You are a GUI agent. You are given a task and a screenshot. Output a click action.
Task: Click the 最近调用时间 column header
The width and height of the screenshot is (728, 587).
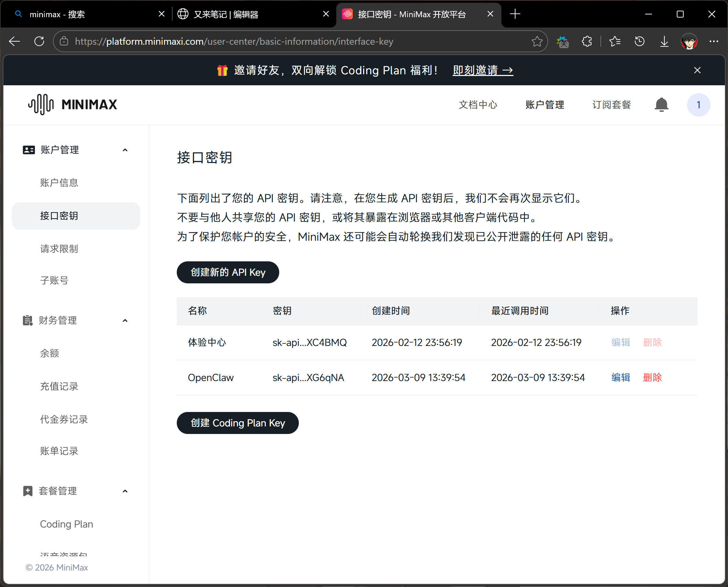tap(520, 311)
